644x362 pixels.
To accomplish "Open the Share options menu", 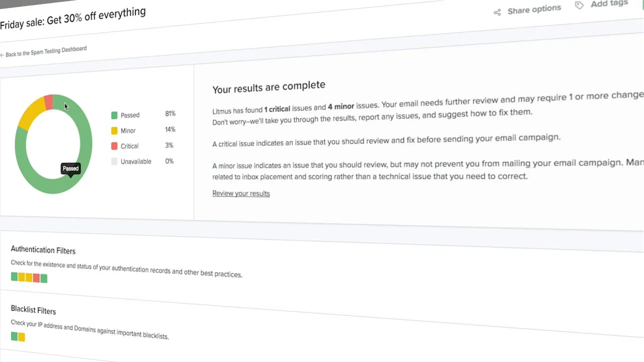I will click(x=533, y=10).
